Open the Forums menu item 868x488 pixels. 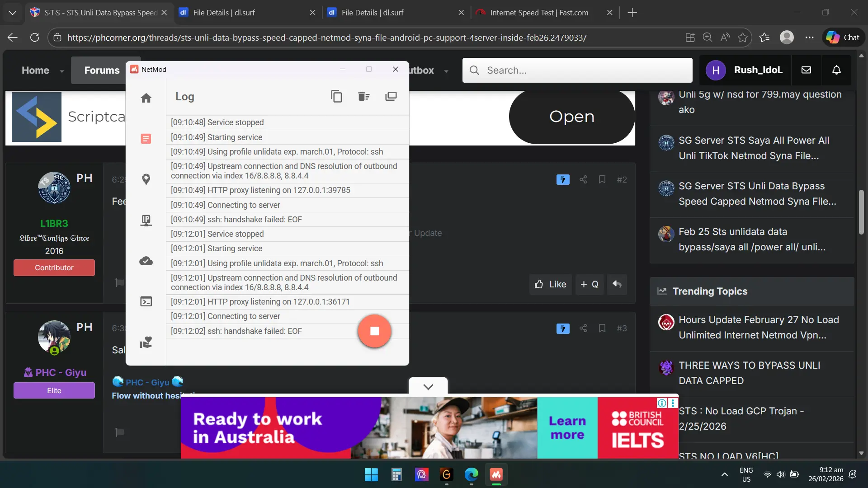click(102, 70)
